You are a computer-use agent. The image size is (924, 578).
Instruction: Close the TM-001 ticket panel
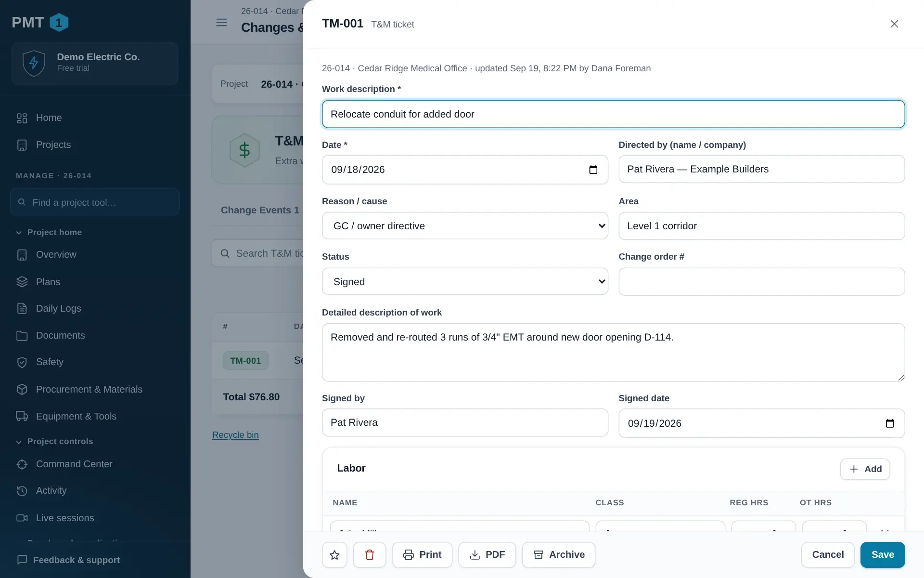click(894, 24)
